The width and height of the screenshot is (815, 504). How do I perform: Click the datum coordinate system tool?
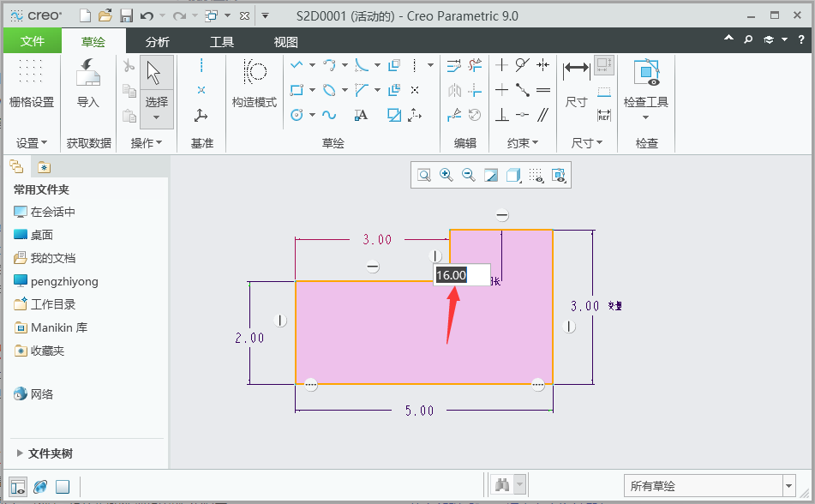(x=201, y=115)
